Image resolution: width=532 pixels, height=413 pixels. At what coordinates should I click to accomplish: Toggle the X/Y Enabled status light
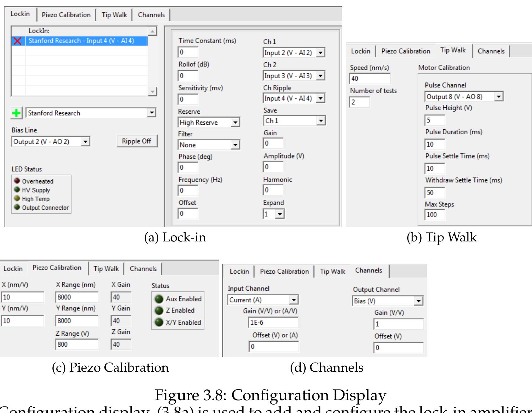tap(160, 322)
